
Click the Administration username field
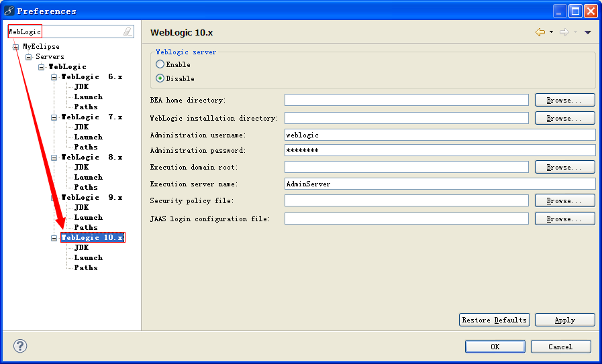440,135
